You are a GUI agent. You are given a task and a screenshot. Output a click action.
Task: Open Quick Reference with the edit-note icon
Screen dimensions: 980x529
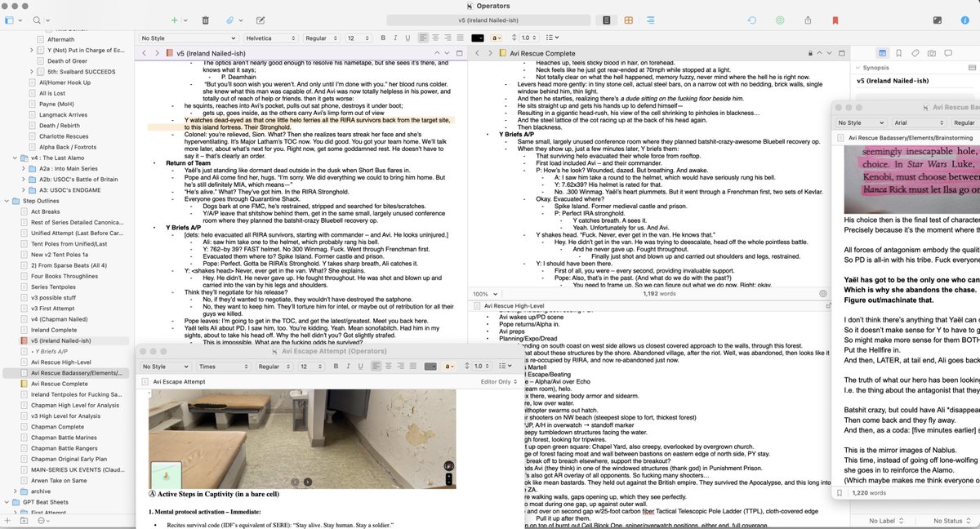click(x=261, y=19)
